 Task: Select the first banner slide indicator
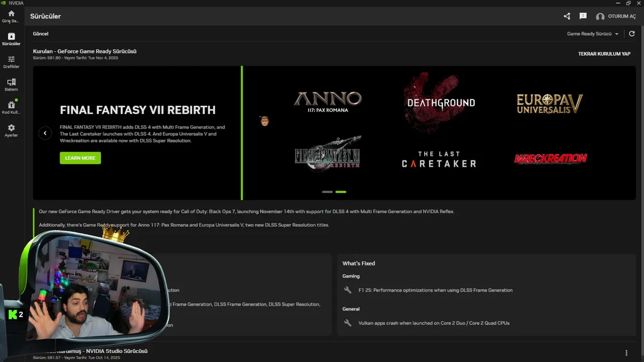328,192
